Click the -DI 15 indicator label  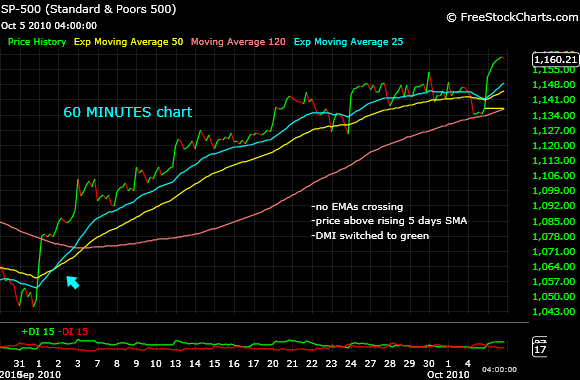pos(73,332)
